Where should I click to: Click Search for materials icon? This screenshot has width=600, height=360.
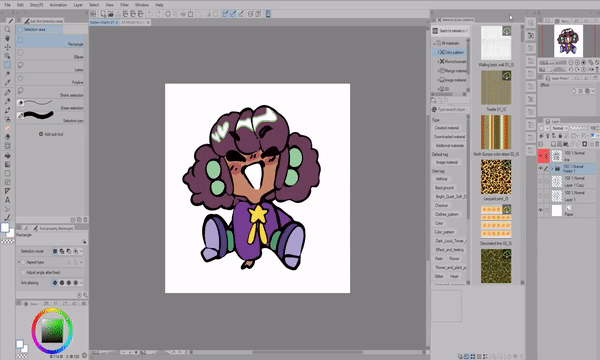[435, 31]
